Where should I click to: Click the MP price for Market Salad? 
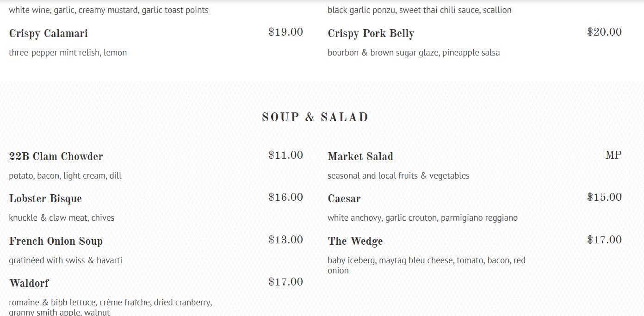tap(613, 155)
